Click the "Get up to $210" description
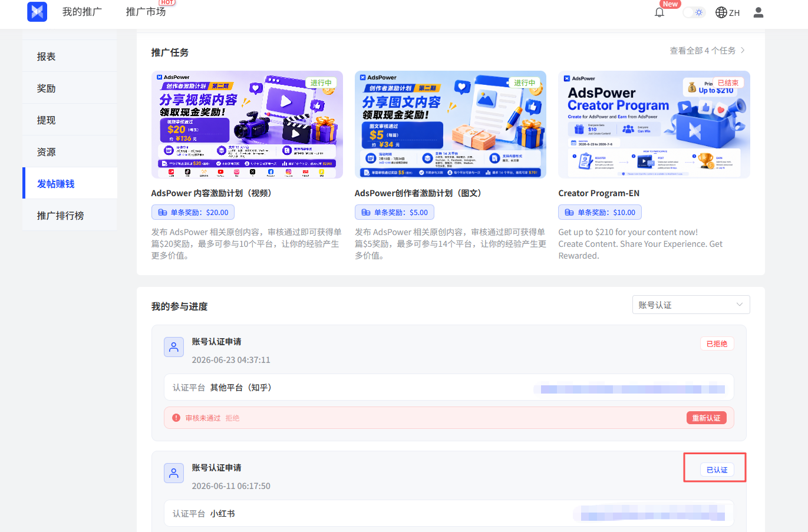This screenshot has width=808, height=532. click(x=641, y=244)
